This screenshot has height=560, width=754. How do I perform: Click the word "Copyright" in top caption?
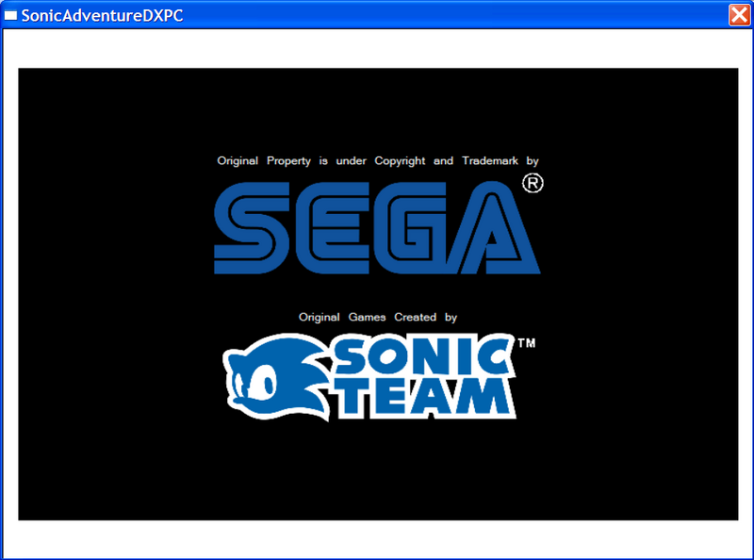coord(400,161)
